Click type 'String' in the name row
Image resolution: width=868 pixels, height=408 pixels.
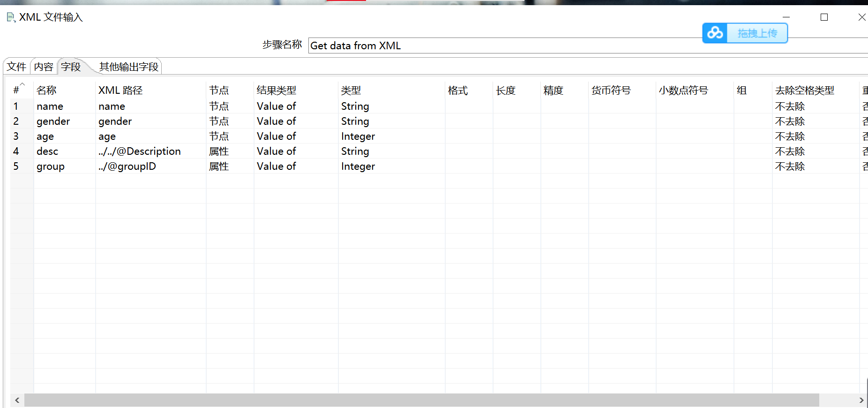(355, 106)
